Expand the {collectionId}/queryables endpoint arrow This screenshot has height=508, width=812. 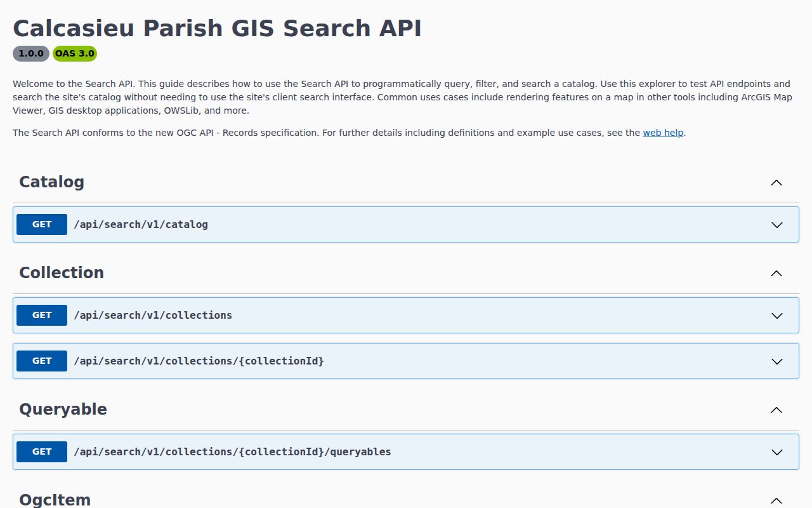coord(776,452)
